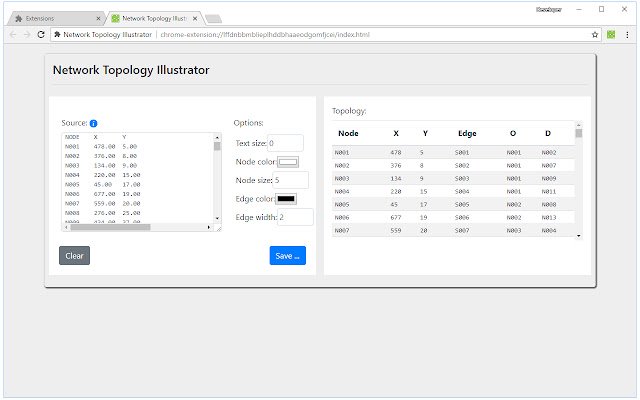Screen dimensions: 640x400
Task: Click the Source horizontal scrollbar right arrow
Action: (x=209, y=227)
